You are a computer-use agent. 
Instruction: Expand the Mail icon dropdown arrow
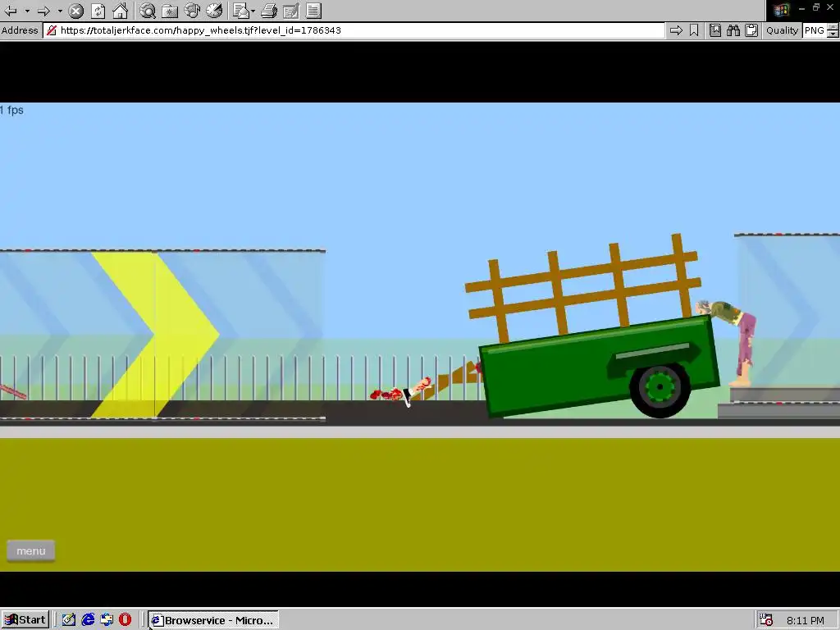(x=253, y=11)
